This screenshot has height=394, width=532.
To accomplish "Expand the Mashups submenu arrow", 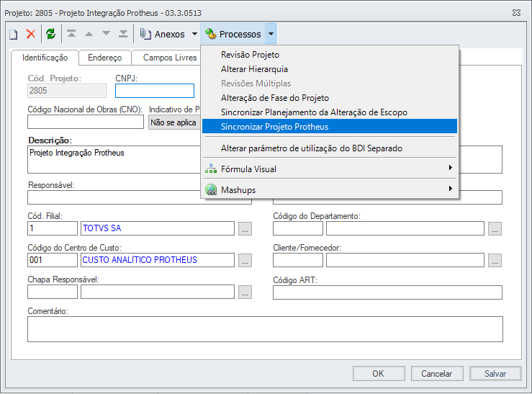I will point(450,188).
